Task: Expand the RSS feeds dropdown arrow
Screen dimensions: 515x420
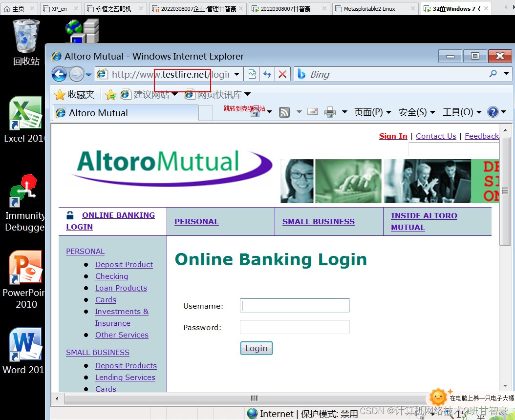Action: pos(299,112)
